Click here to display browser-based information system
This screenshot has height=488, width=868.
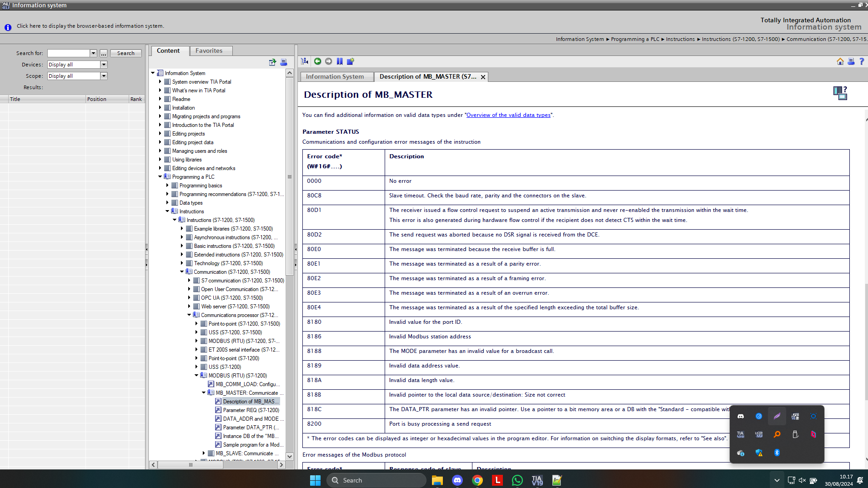(x=90, y=26)
